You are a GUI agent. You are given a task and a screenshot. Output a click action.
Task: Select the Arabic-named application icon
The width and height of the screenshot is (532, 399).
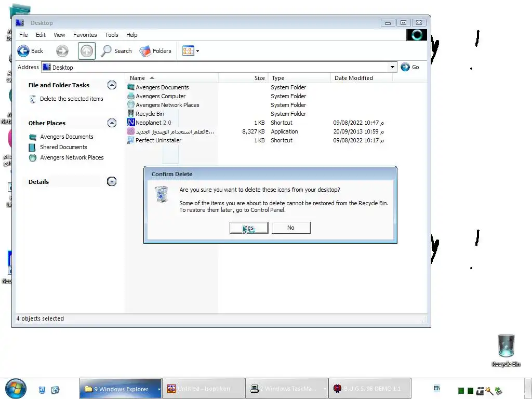(130, 131)
